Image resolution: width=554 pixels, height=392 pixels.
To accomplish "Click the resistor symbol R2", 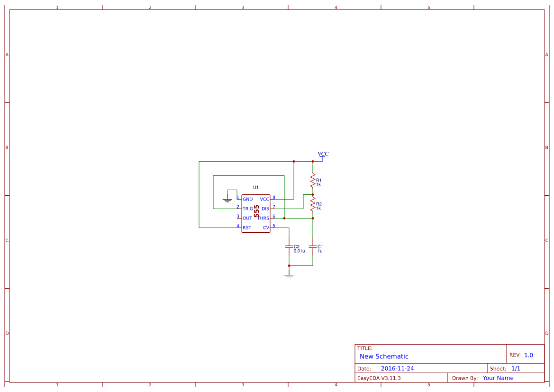I will pyautogui.click(x=313, y=203).
